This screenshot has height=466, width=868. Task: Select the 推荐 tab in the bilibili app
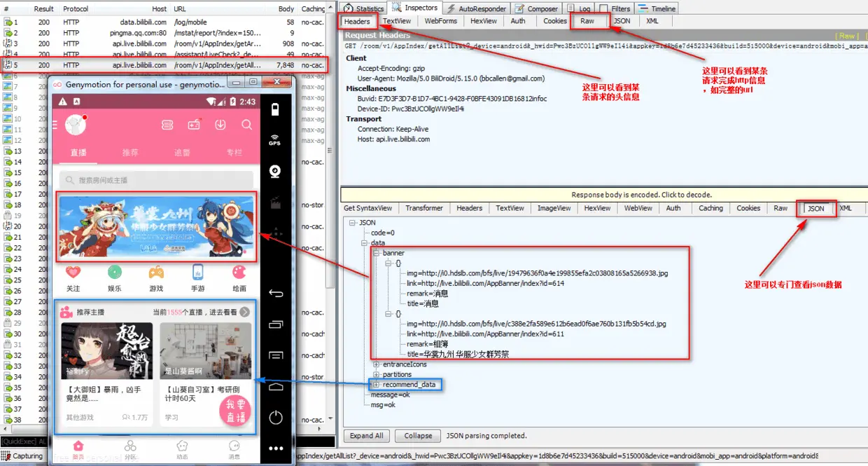[130, 152]
